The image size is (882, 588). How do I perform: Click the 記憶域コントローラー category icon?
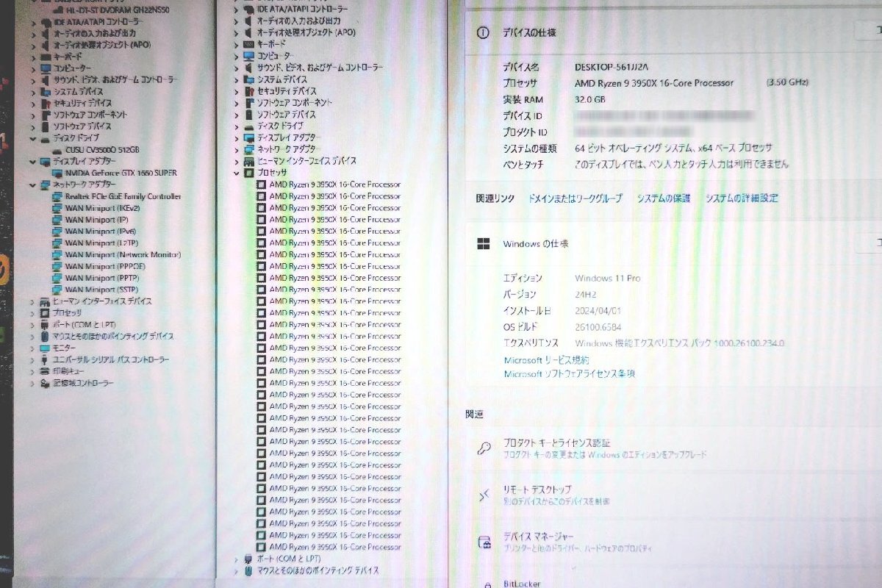tap(45, 383)
